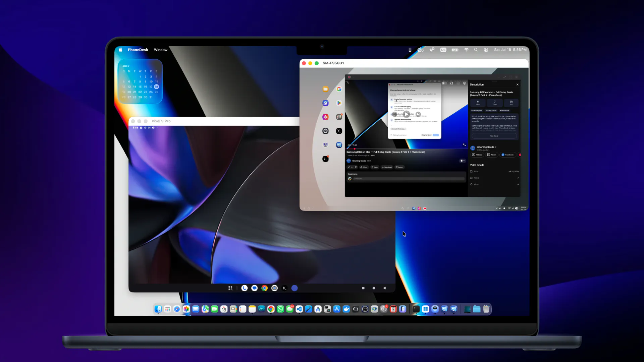Open the Samsung Gallery flower icon on the DeX desktop
The image size is (644, 362).
pos(325,117)
